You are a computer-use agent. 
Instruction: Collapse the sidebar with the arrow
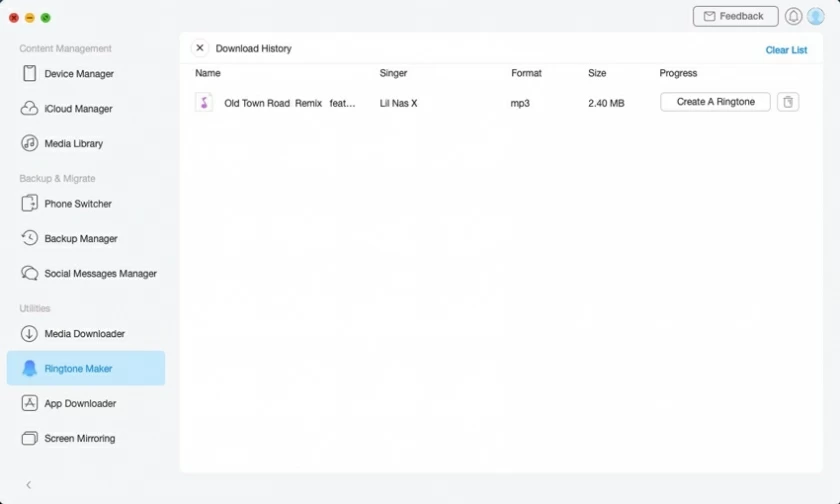pyautogui.click(x=28, y=485)
